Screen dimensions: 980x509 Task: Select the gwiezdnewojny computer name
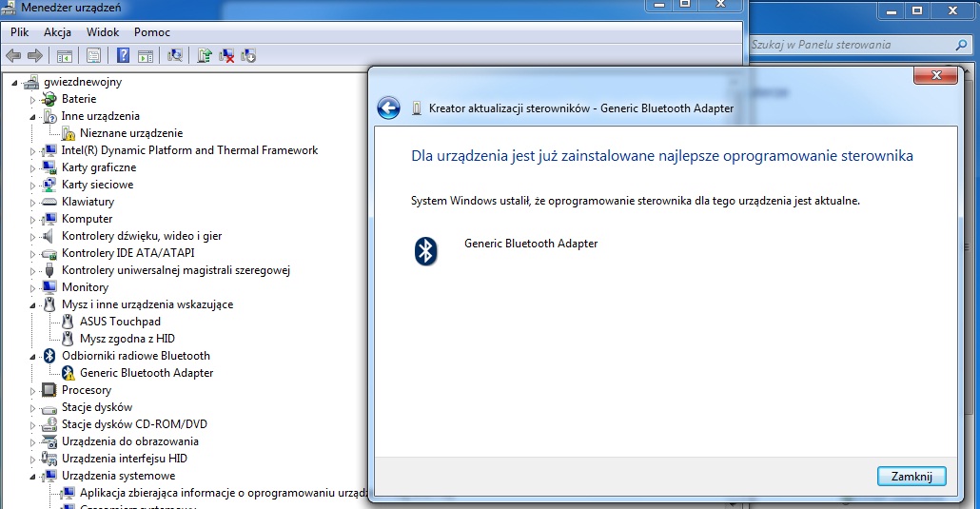(x=83, y=82)
